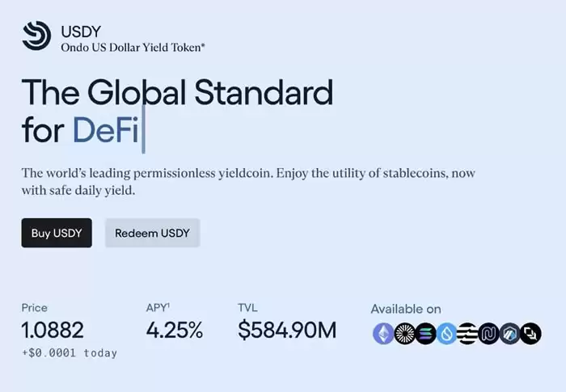Open the Noble chain icon
The image size is (566, 392).
pos(488,333)
